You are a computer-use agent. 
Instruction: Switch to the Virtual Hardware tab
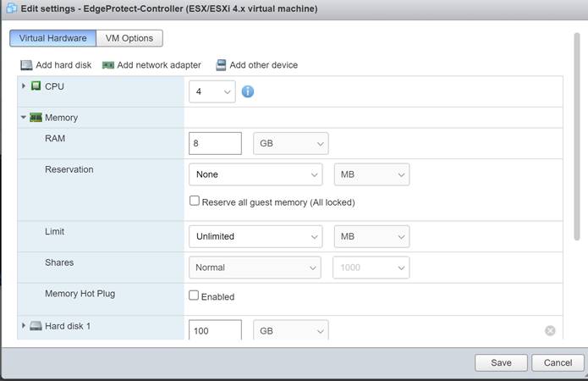[52, 38]
